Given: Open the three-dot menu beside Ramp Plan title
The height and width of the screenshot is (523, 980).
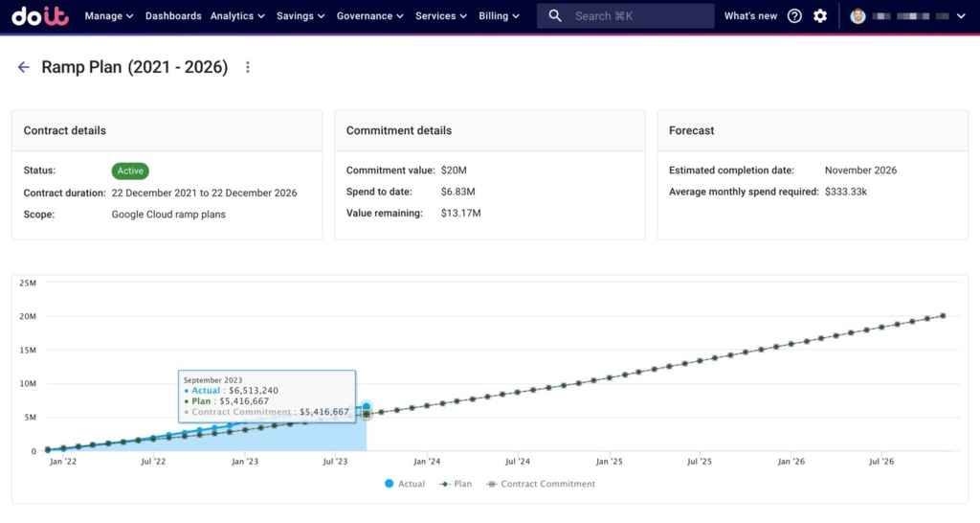Looking at the screenshot, I should click(x=248, y=67).
